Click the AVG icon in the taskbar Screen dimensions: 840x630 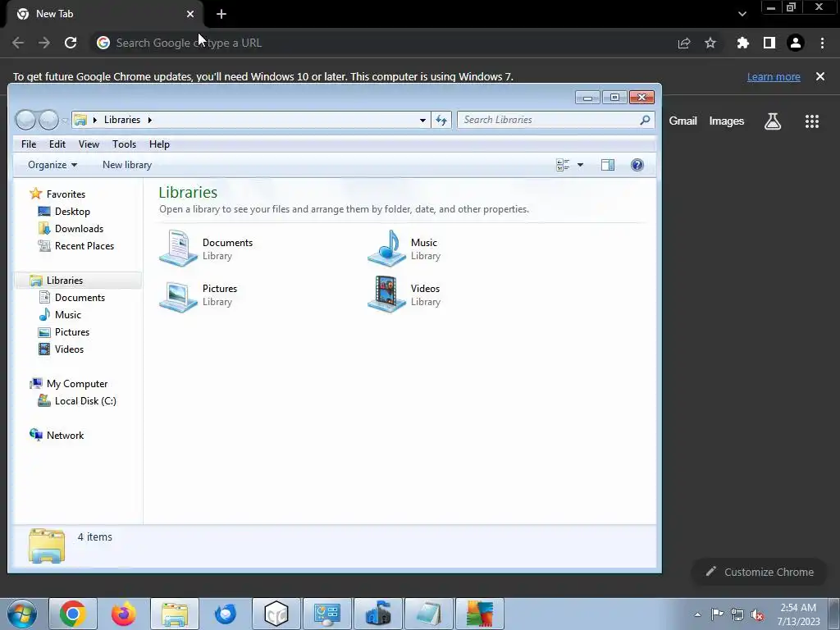pyautogui.click(x=480, y=614)
